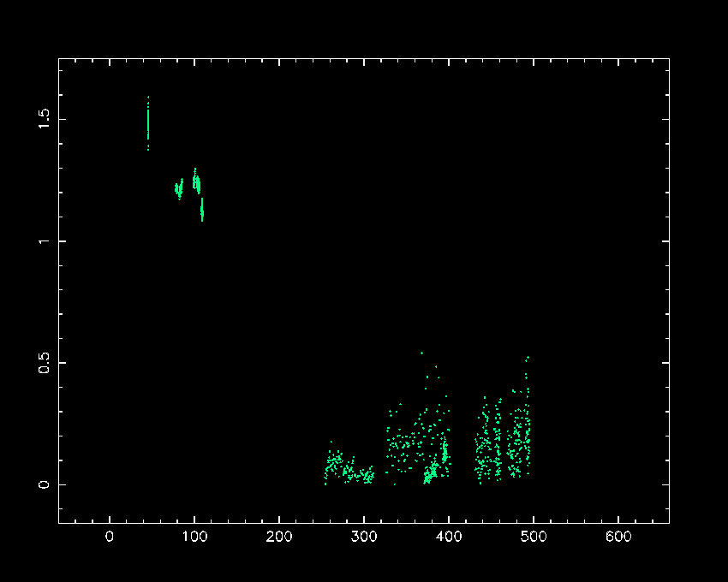Click the x-axis label 0

coord(110,537)
